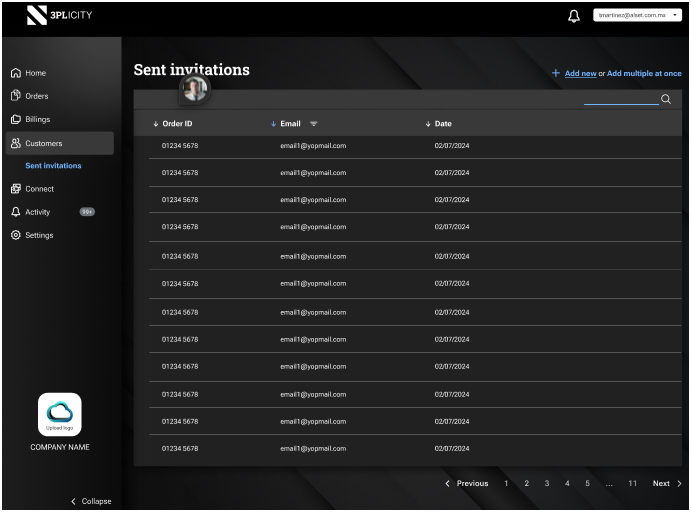Click the search magnifier icon
691x512 pixels.
click(666, 99)
